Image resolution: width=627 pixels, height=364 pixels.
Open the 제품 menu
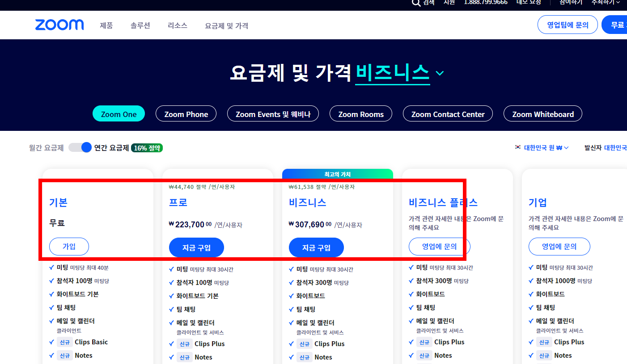click(x=106, y=26)
